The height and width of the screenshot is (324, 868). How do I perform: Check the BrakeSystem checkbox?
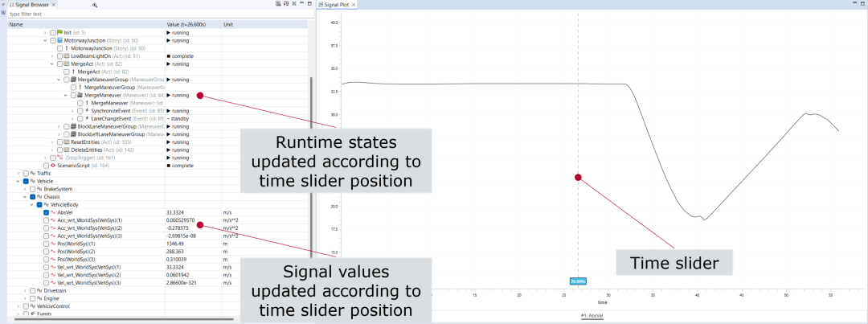tap(33, 189)
